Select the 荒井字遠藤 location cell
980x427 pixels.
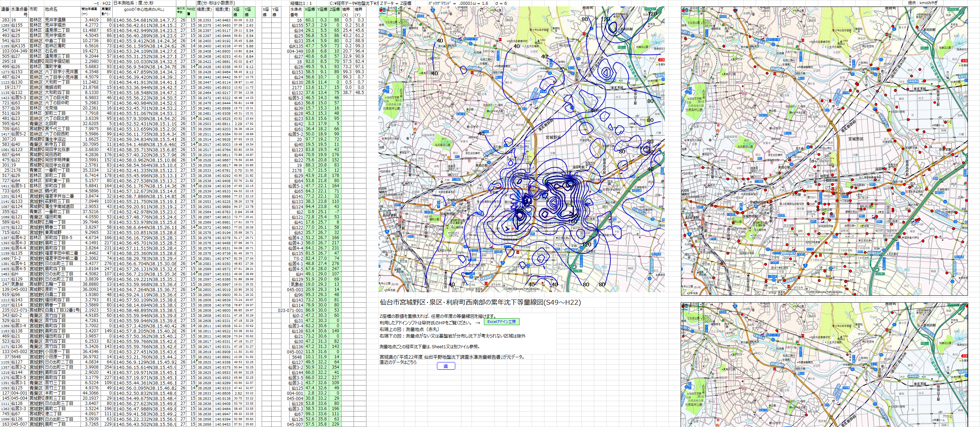pos(62,20)
